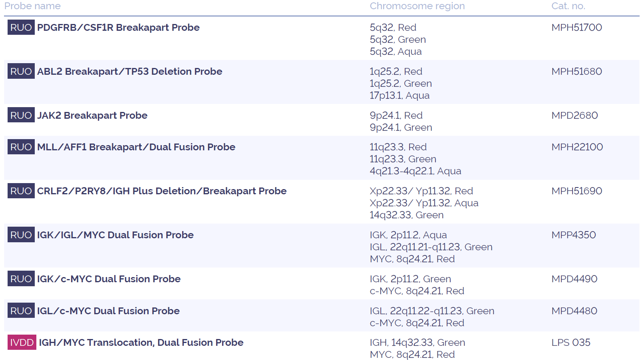Select the JAK2 Breakapart Probe name
Screen dimensions: 644x363
point(92,116)
